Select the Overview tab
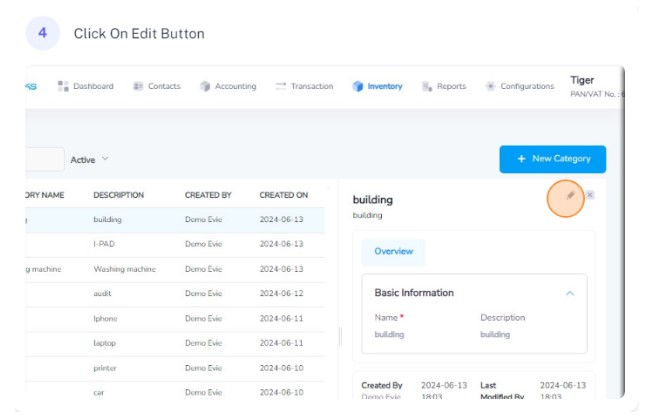 click(x=393, y=251)
